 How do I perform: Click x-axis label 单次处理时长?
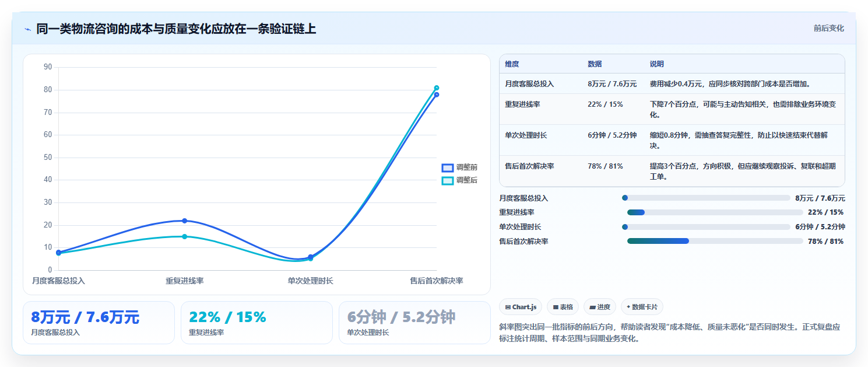pyautogui.click(x=310, y=281)
